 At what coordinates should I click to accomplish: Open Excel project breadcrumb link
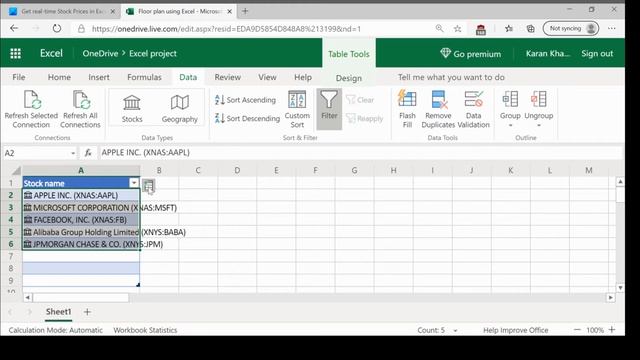(153, 53)
